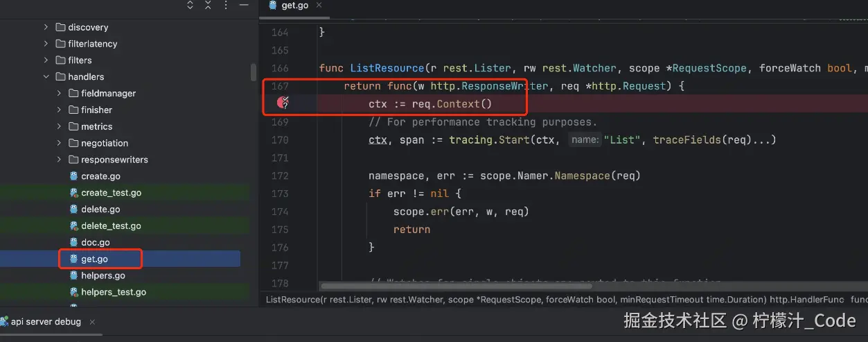Click the metrics folder icon
868x342 pixels.
coord(73,126)
